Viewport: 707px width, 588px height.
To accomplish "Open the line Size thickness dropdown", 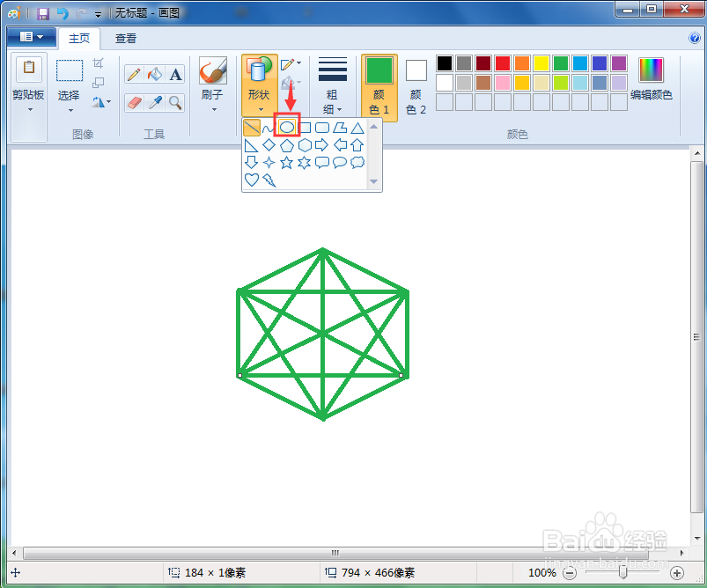I will [x=332, y=85].
